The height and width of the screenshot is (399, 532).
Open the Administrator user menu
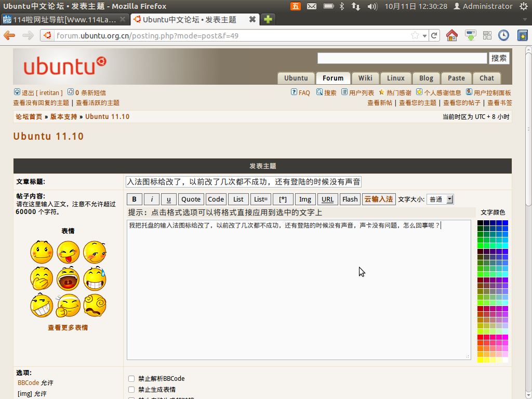[483, 6]
